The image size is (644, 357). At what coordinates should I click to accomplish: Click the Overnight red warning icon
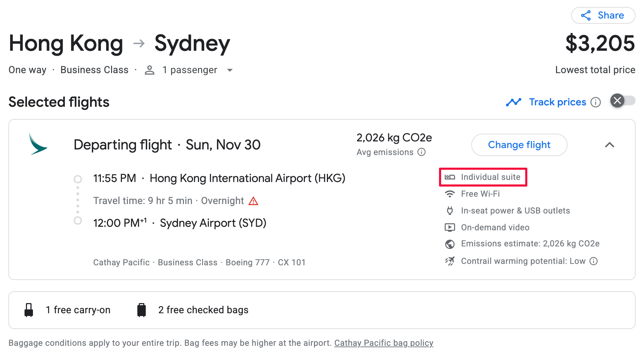pyautogui.click(x=253, y=201)
